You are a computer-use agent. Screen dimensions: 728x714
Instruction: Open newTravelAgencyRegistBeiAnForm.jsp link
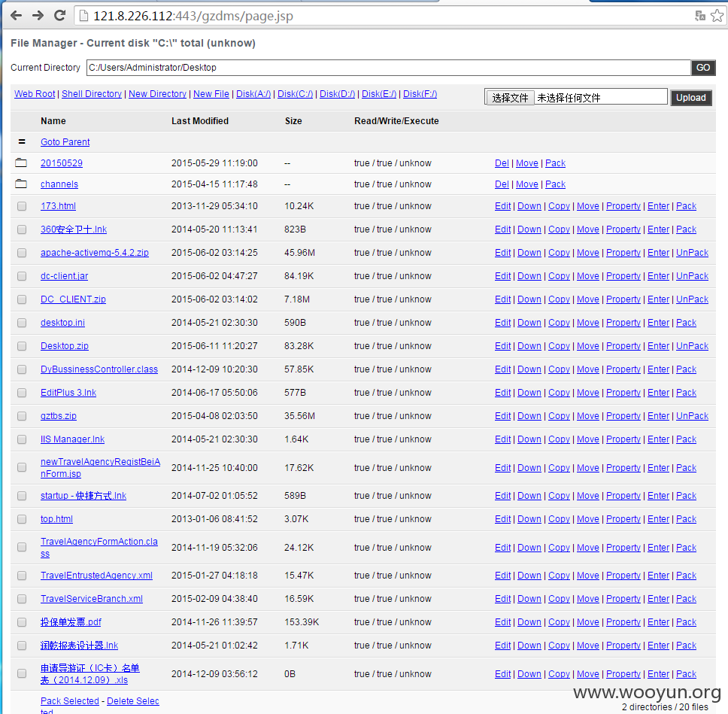100,468
